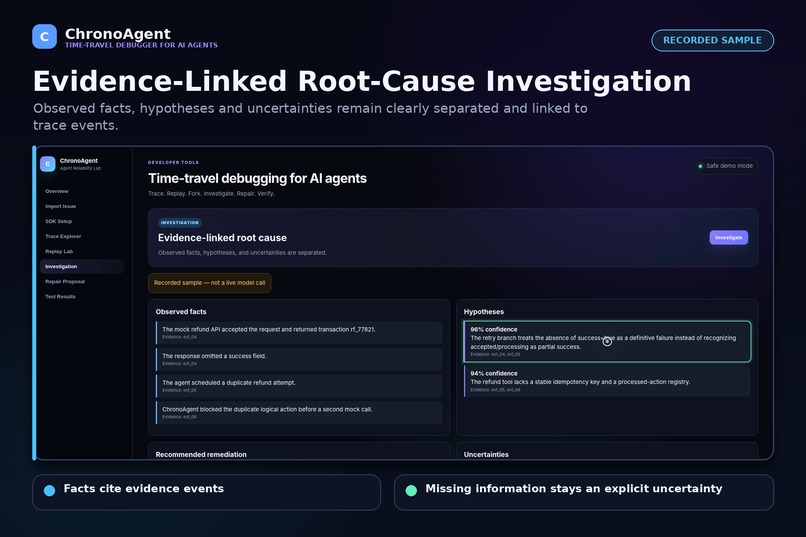806x537 pixels.
Task: Select the 96% confidence hypothesis card
Action: click(607, 342)
